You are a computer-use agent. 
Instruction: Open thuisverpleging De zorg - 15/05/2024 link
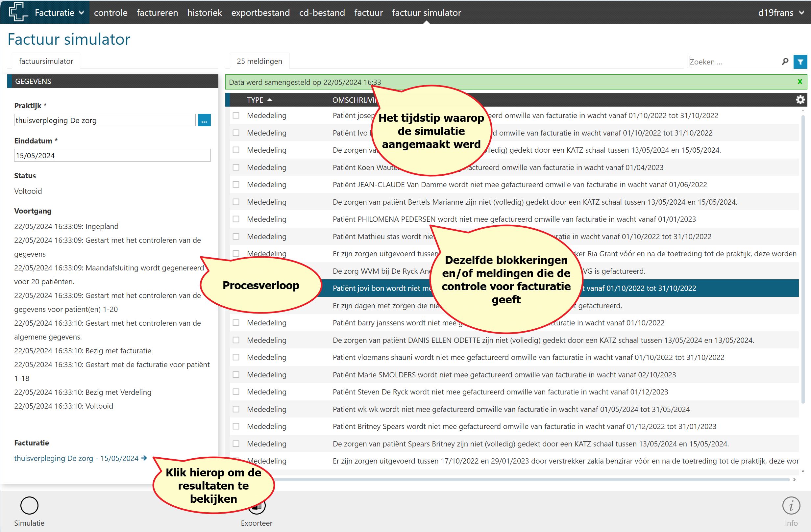coord(76,458)
